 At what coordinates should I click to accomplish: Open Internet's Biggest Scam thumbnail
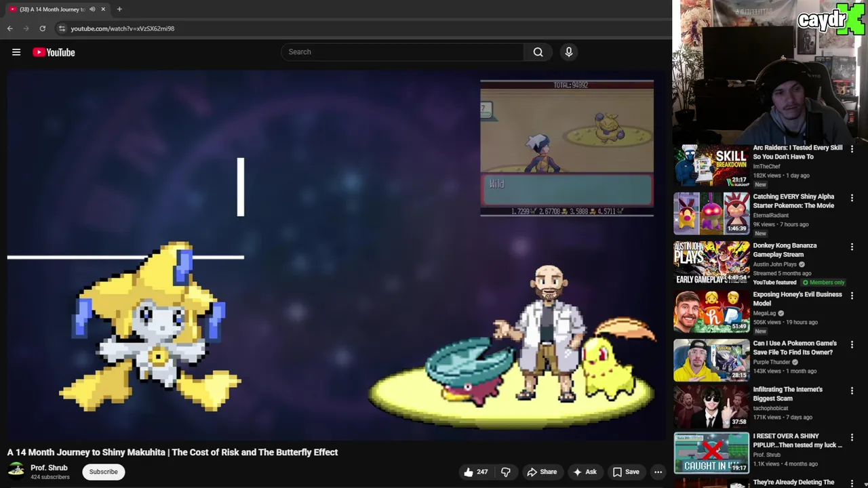pyautogui.click(x=711, y=406)
